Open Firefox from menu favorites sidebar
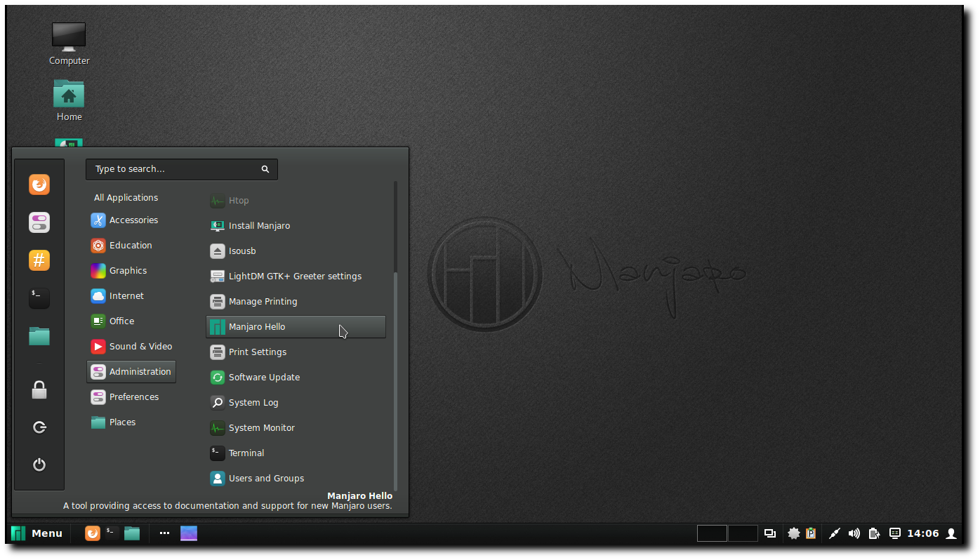This screenshot has width=980, height=560. [x=39, y=185]
